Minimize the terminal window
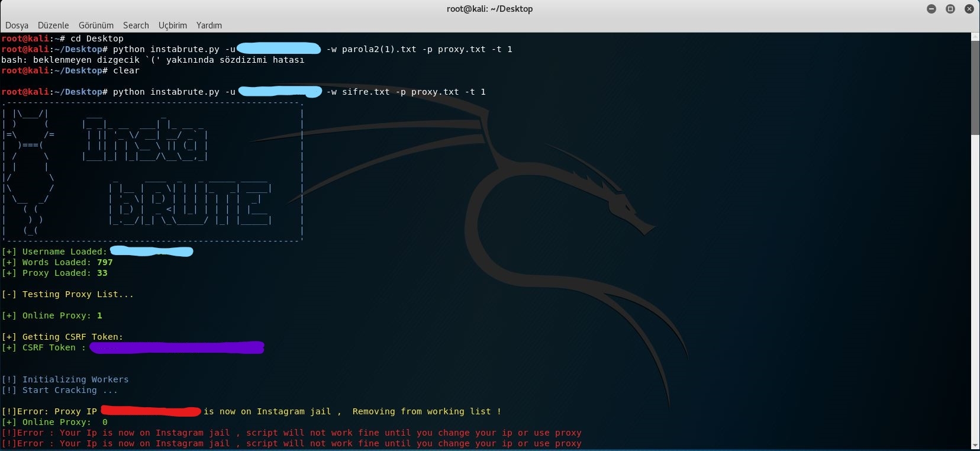The height and width of the screenshot is (451, 980). [x=931, y=9]
